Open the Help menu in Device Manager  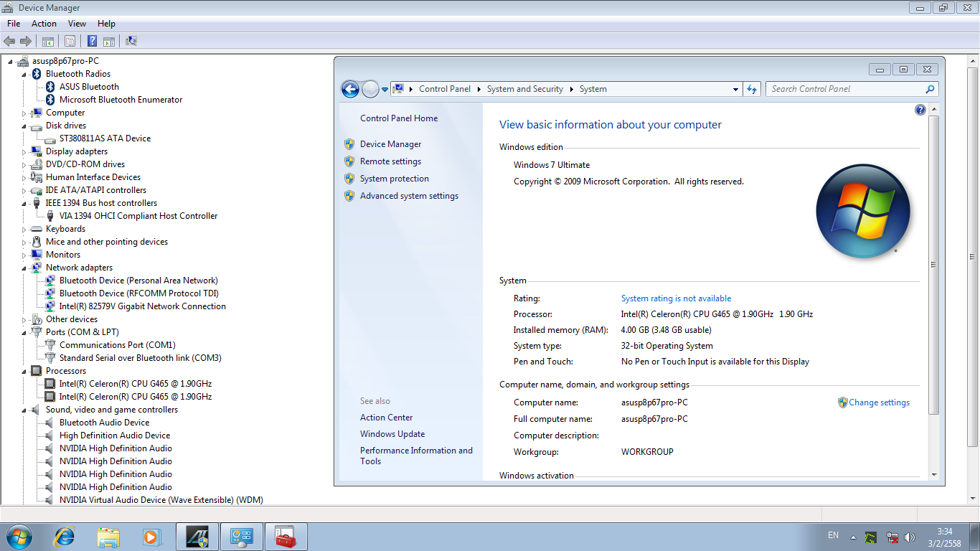[106, 24]
